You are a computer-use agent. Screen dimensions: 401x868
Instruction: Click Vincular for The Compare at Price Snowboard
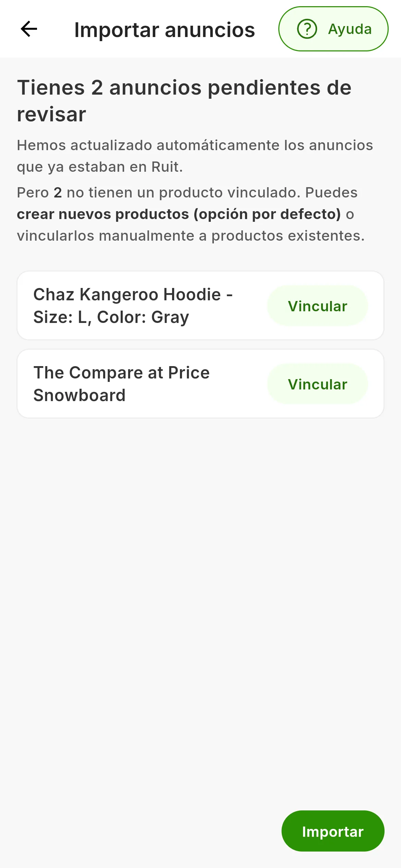(317, 384)
